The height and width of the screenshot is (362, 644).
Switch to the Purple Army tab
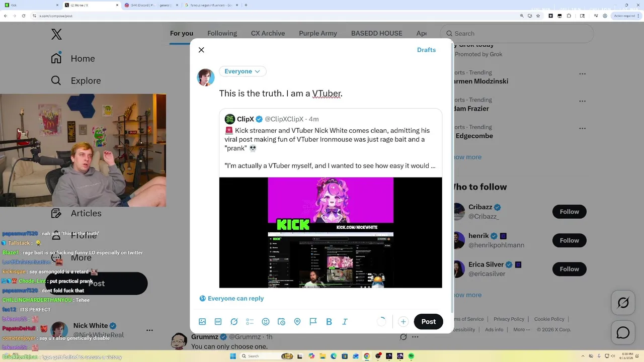coord(318,33)
